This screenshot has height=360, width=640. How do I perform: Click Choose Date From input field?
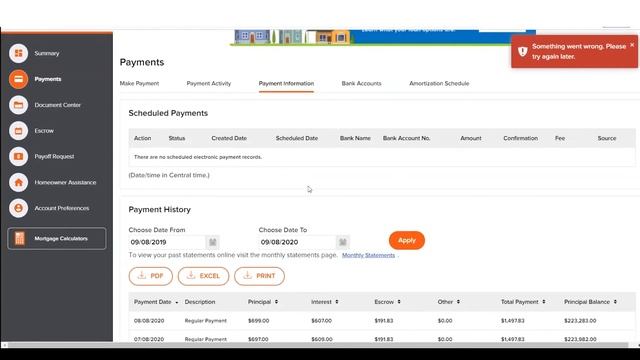click(x=167, y=242)
